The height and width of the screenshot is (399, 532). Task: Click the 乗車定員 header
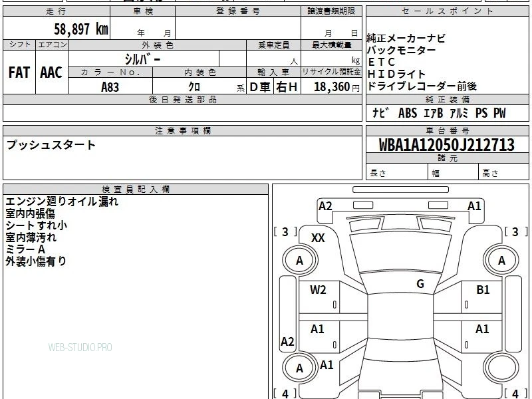click(x=273, y=45)
